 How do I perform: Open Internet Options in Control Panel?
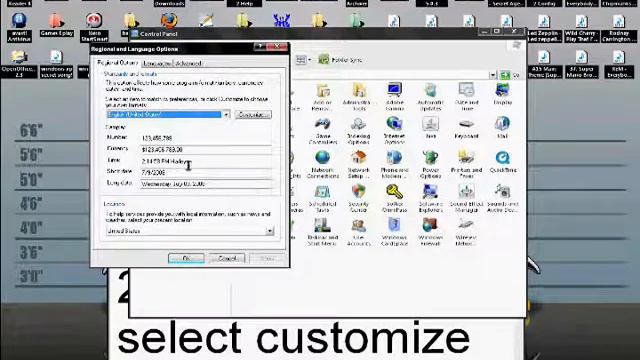coord(394,131)
